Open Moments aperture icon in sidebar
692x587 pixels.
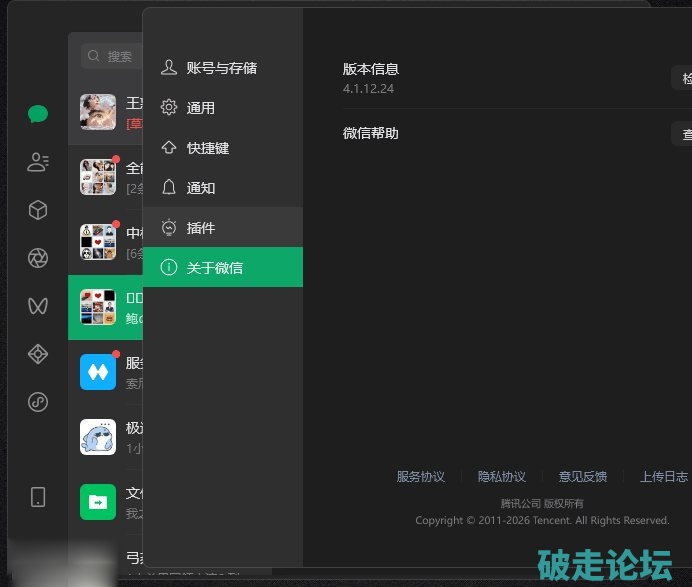(x=38, y=258)
